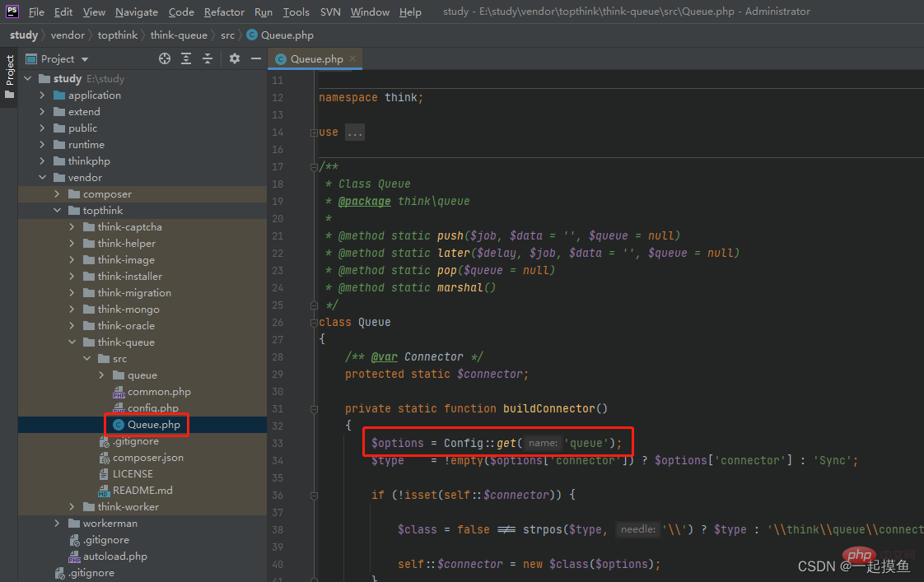
Task: Click the Collapse All icon in Project panel
Action: [x=208, y=58]
